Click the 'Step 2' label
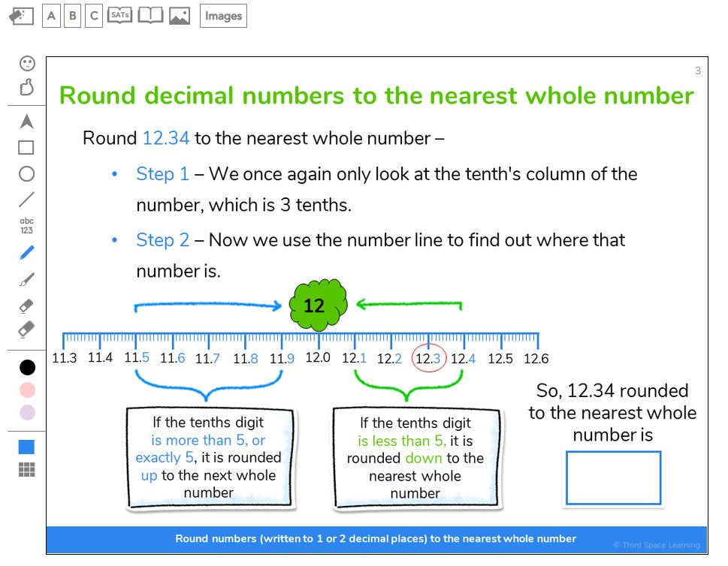728x566 pixels. tap(162, 240)
